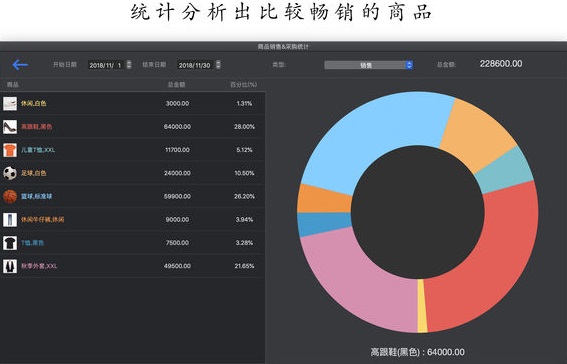Open the 类型 dropdown showing 销售
The width and height of the screenshot is (567, 364).
coord(368,65)
